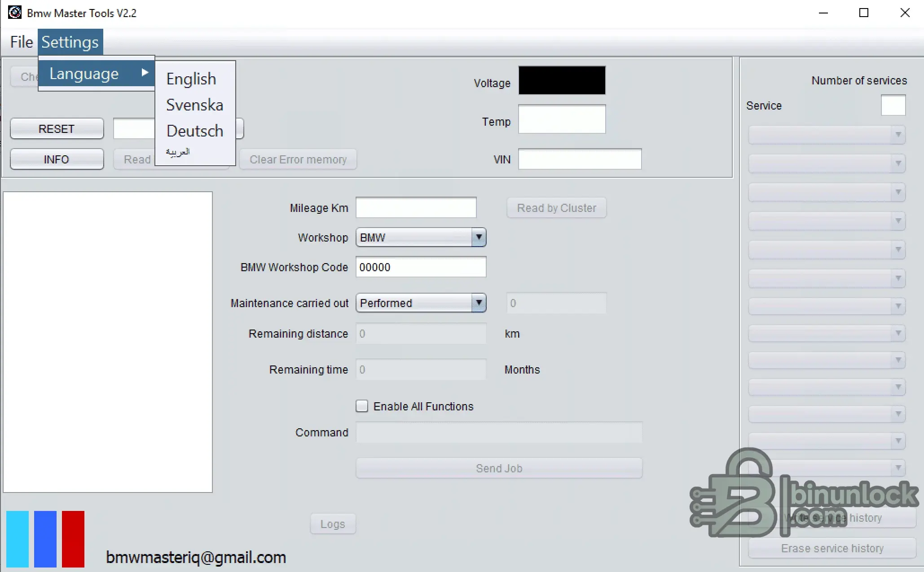Click the bmwmasteriq@gmail.com email text
This screenshot has width=924, height=572.
[x=196, y=558]
